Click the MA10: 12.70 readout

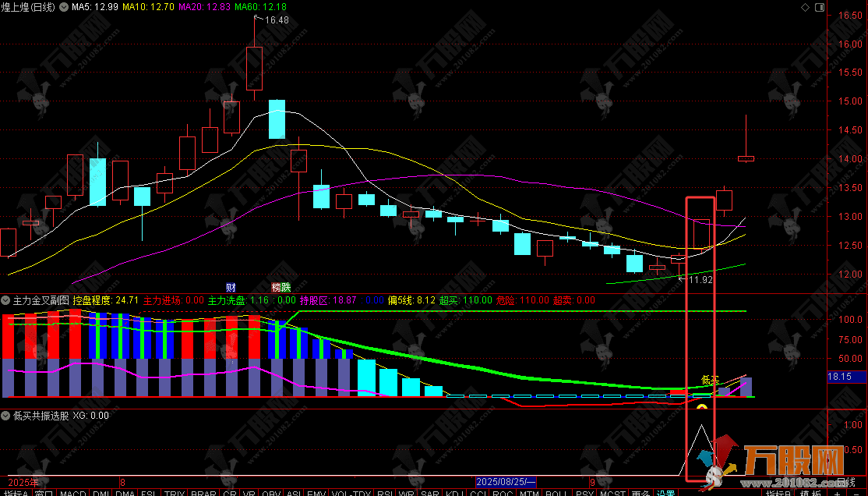[148, 7]
